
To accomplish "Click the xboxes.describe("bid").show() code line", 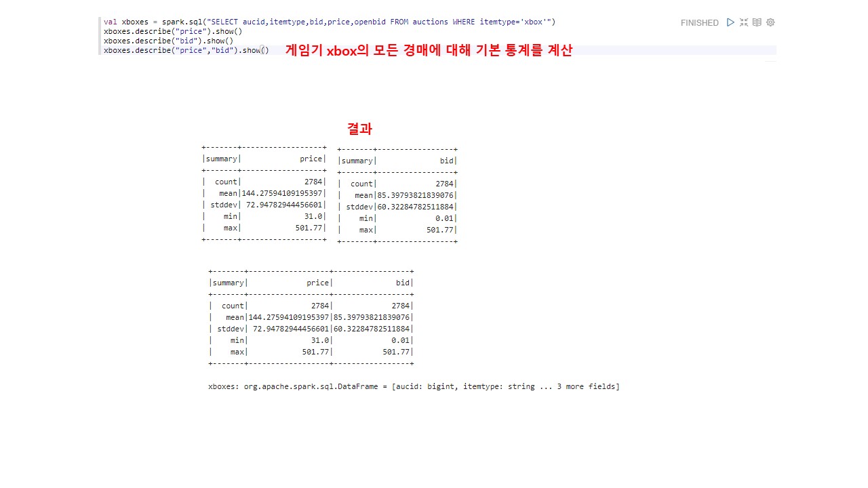I will (168, 41).
